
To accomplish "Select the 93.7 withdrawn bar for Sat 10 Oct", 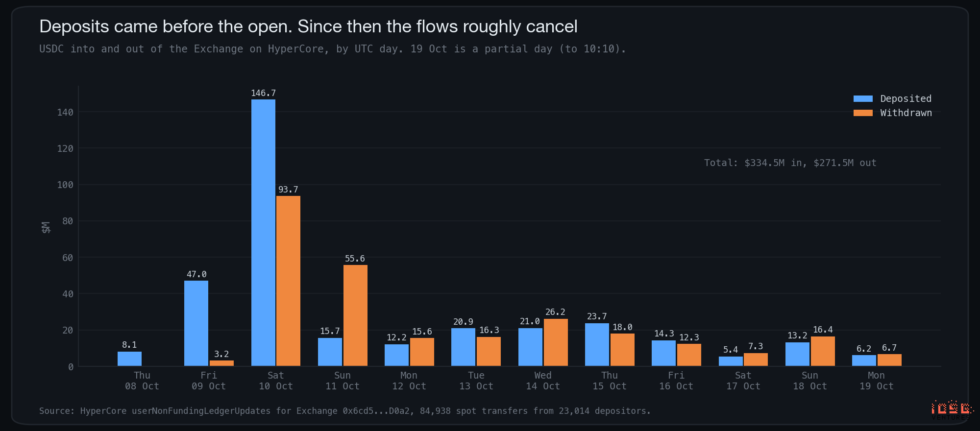I will click(x=288, y=281).
